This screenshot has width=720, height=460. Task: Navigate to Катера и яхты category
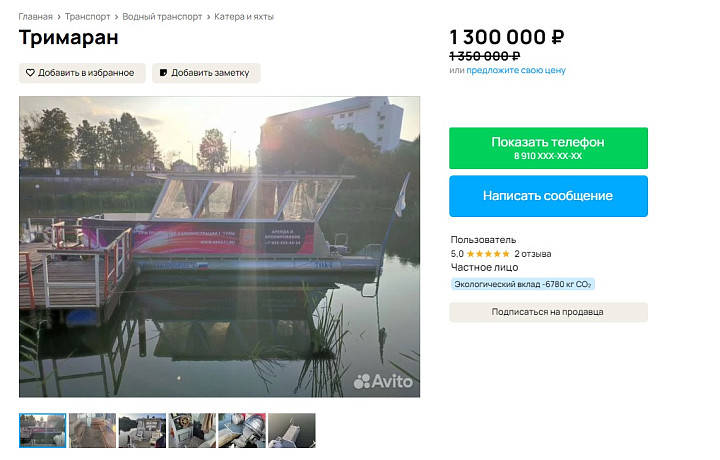coord(244,17)
